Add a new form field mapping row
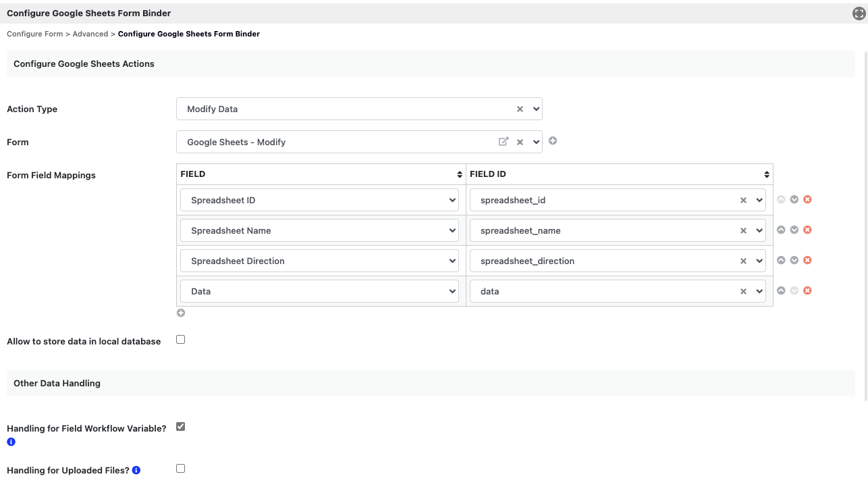 [181, 313]
